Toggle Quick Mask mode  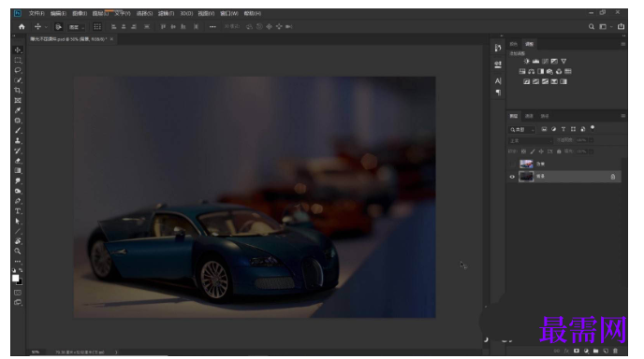click(18, 293)
